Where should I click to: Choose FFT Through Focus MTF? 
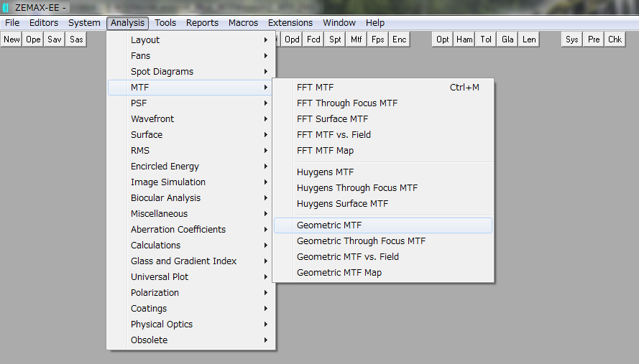[383, 103]
